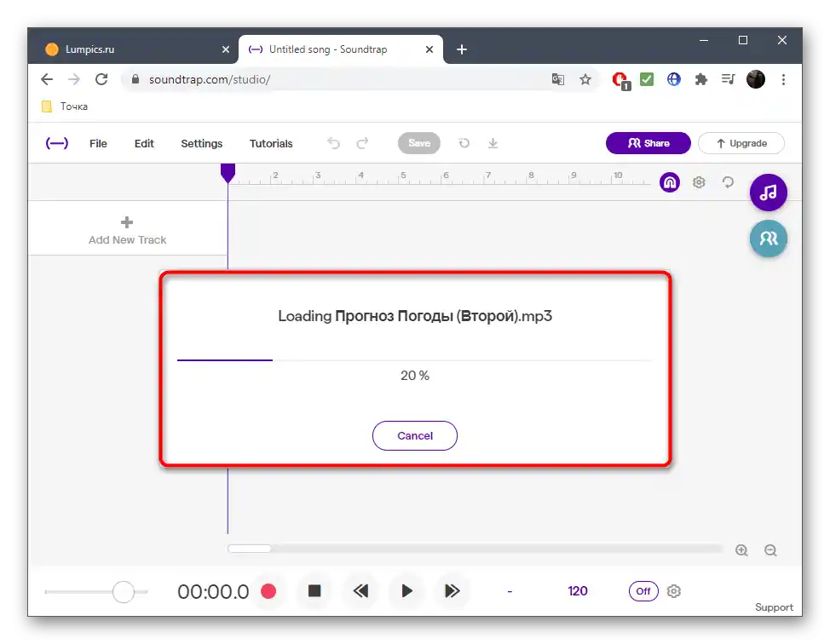Viewport: 830px width, 644px height.
Task: Click the green checkmark extension icon
Action: [x=647, y=79]
